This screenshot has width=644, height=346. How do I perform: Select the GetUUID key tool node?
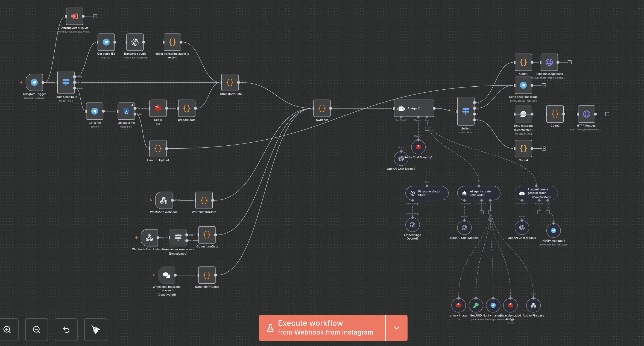point(476,306)
